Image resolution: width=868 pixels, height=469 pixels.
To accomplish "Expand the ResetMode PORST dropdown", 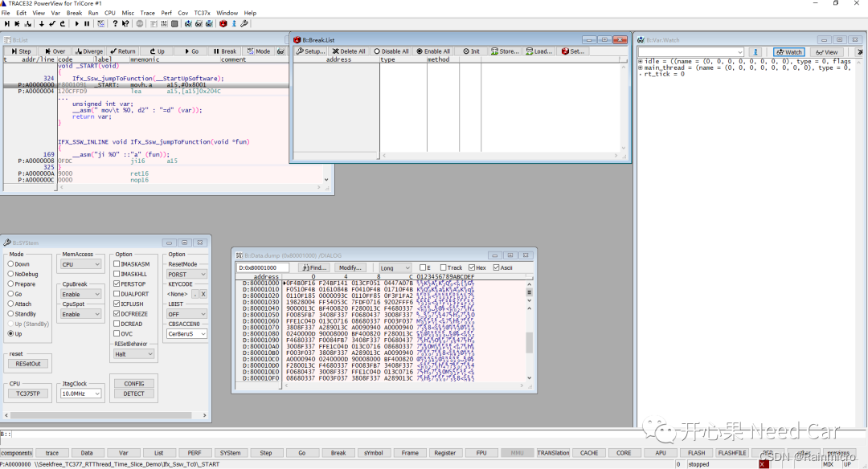I will click(x=186, y=274).
